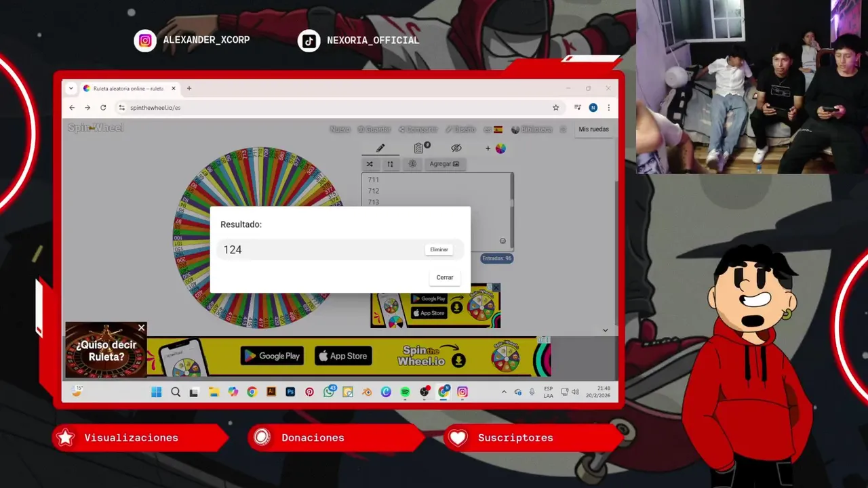Open the Diseño menu
The image size is (868, 488).
click(x=460, y=129)
